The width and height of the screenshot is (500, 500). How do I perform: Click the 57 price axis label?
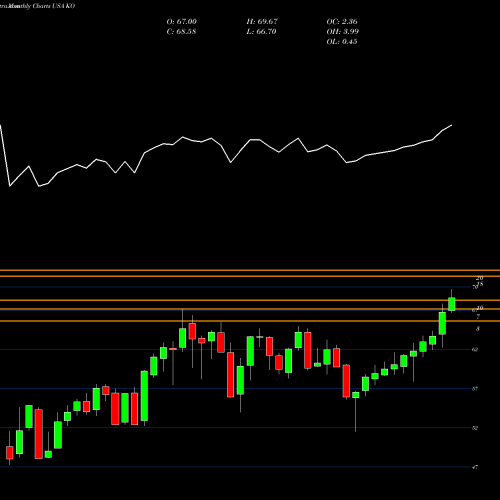point(475,389)
